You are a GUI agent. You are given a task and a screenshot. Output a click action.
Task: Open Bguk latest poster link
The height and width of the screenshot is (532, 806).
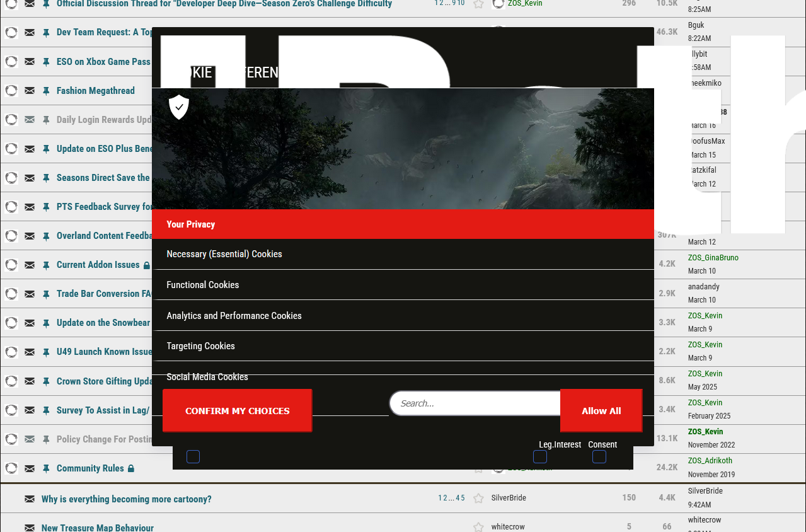click(x=696, y=25)
